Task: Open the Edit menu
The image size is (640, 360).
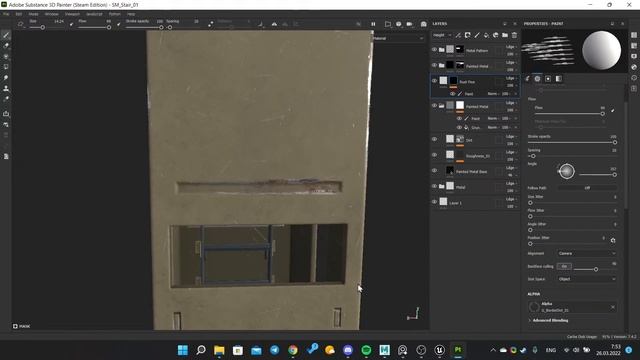Action: 19,14
